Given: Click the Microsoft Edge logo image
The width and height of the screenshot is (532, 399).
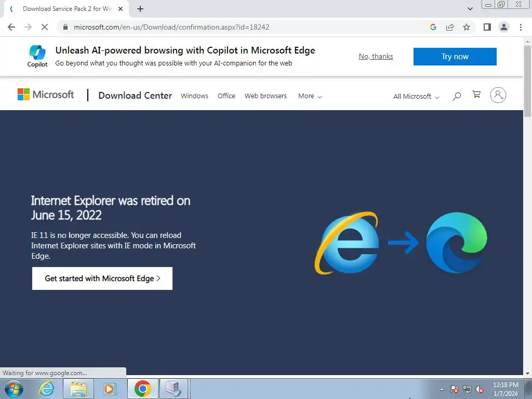Looking at the screenshot, I should (x=456, y=243).
